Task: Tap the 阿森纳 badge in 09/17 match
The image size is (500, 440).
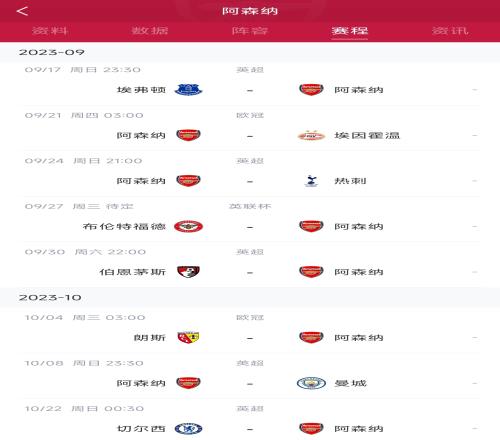Action: point(311,90)
